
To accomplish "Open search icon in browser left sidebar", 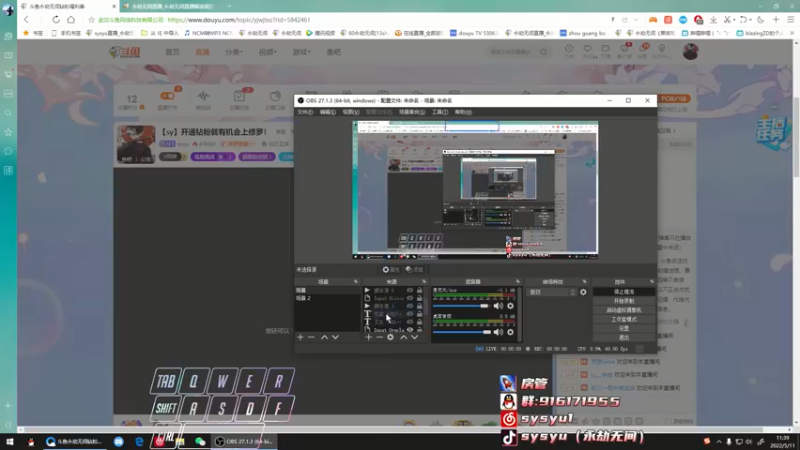I will tap(8, 113).
